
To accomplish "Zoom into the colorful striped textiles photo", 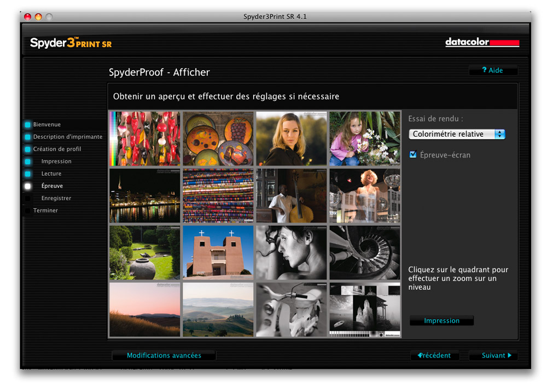I will click(218, 196).
